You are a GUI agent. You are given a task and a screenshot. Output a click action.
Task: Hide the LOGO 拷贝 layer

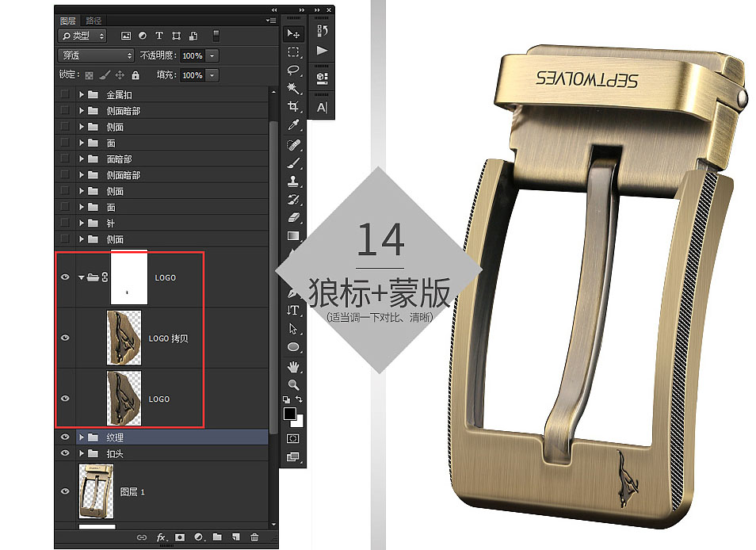tap(65, 338)
